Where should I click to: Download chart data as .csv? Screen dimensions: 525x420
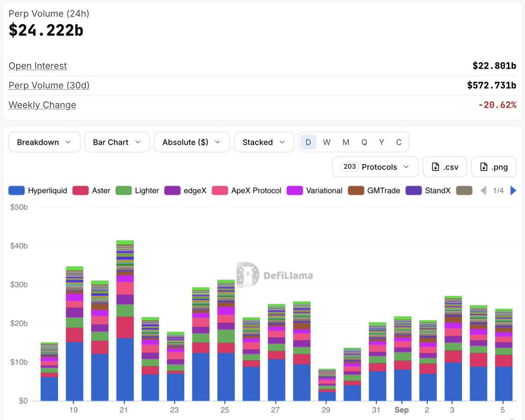pyautogui.click(x=445, y=167)
